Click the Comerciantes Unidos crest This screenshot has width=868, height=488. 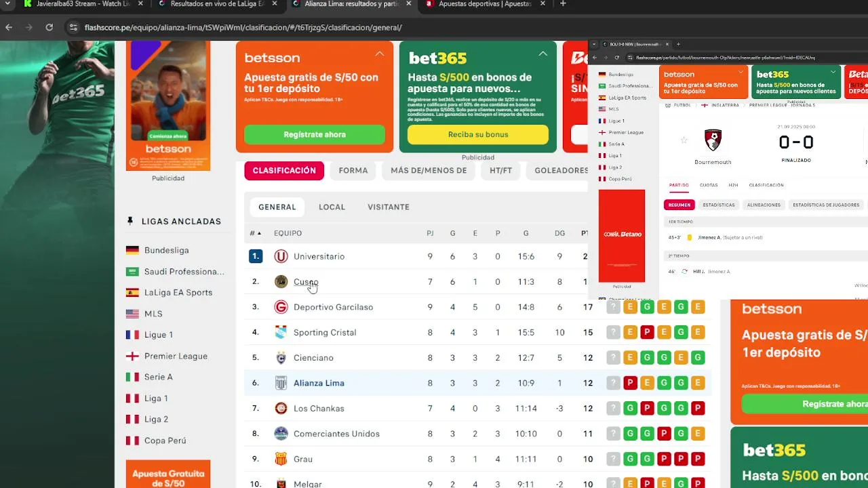click(281, 434)
